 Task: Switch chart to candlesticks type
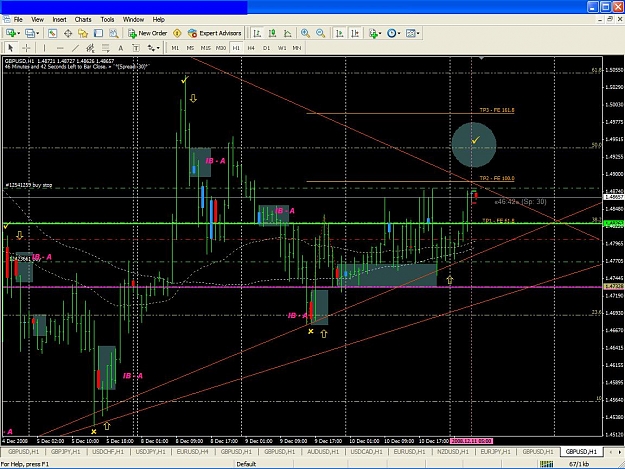(x=272, y=33)
